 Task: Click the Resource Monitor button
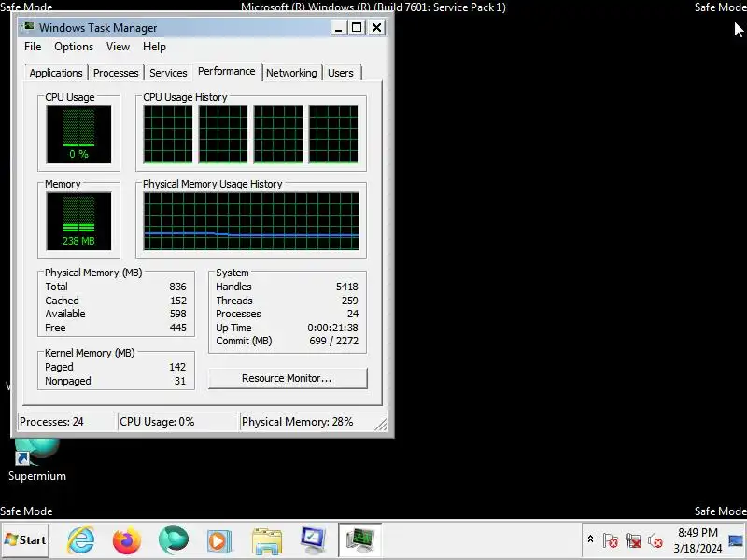tap(288, 378)
